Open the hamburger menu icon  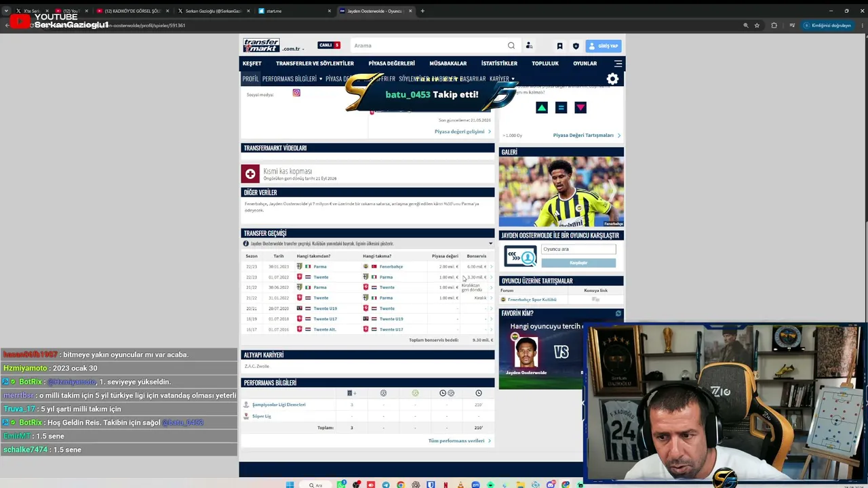point(618,64)
